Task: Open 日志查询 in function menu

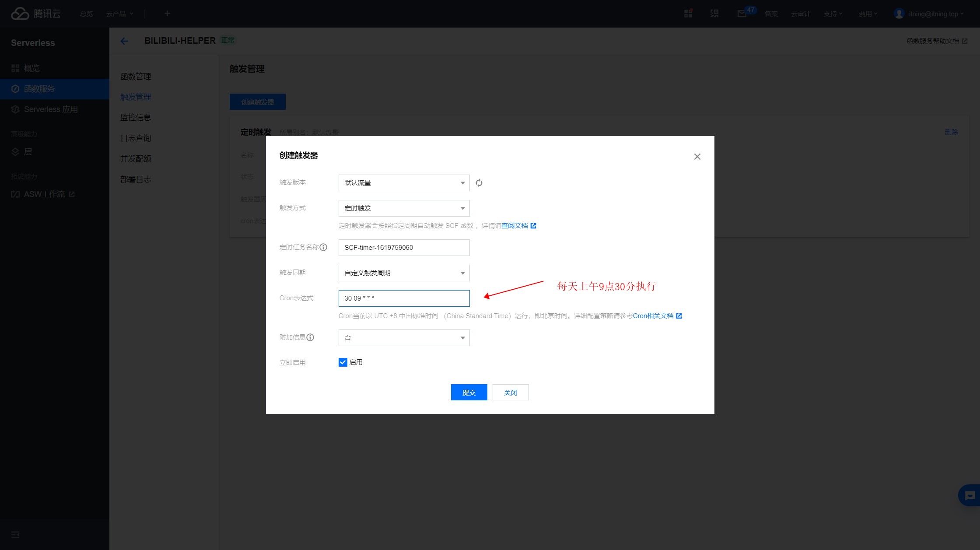Action: click(x=136, y=138)
